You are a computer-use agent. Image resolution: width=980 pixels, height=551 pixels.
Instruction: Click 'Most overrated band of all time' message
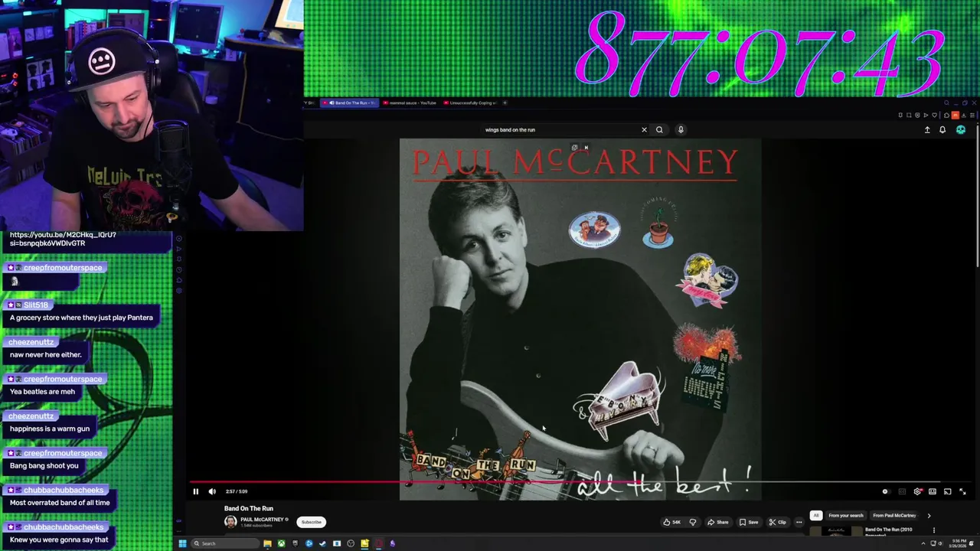(x=60, y=503)
